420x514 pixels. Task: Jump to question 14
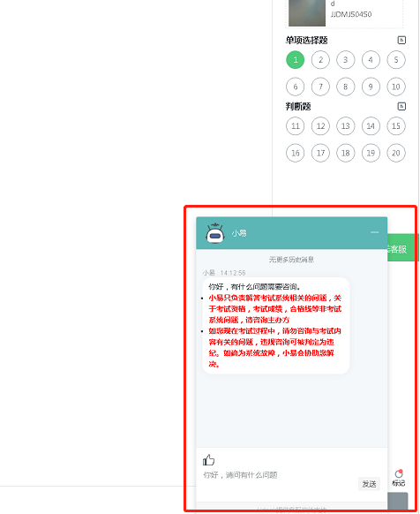(371, 126)
